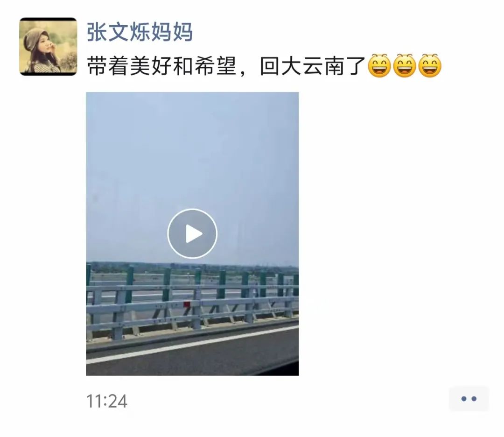Click the red marker on the guardrail
The width and height of the screenshot is (504, 437).
(x=187, y=304)
